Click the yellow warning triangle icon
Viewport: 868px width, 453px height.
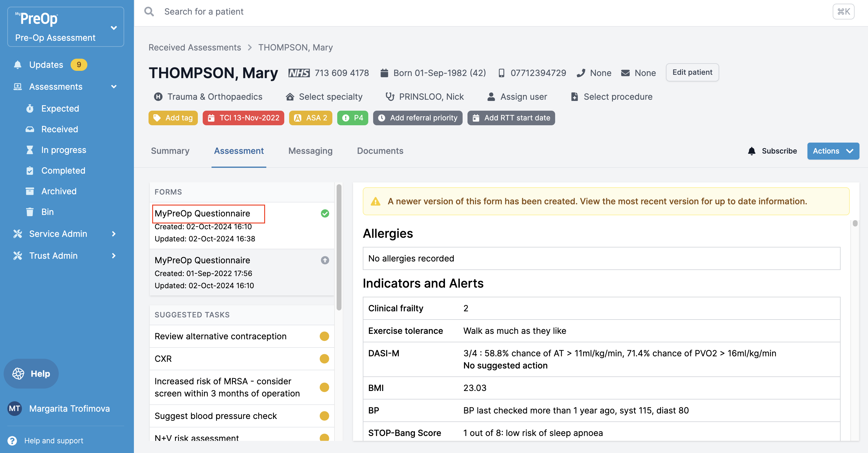375,201
